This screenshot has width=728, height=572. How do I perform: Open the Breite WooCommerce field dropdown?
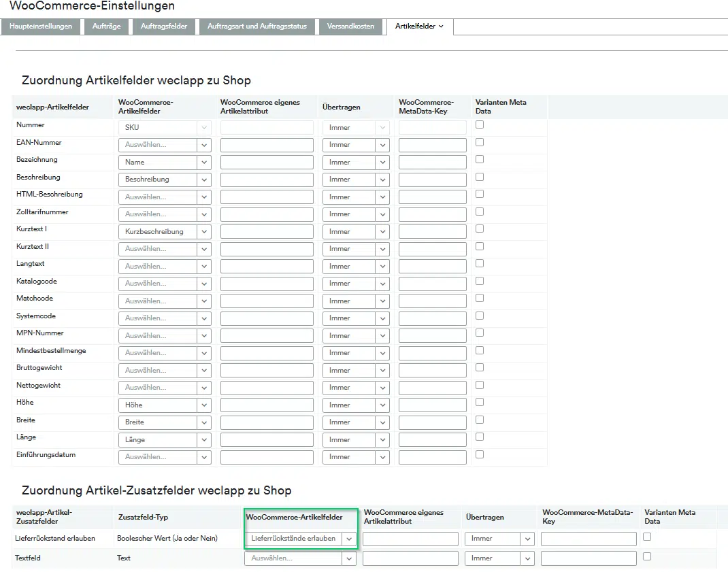(165, 422)
